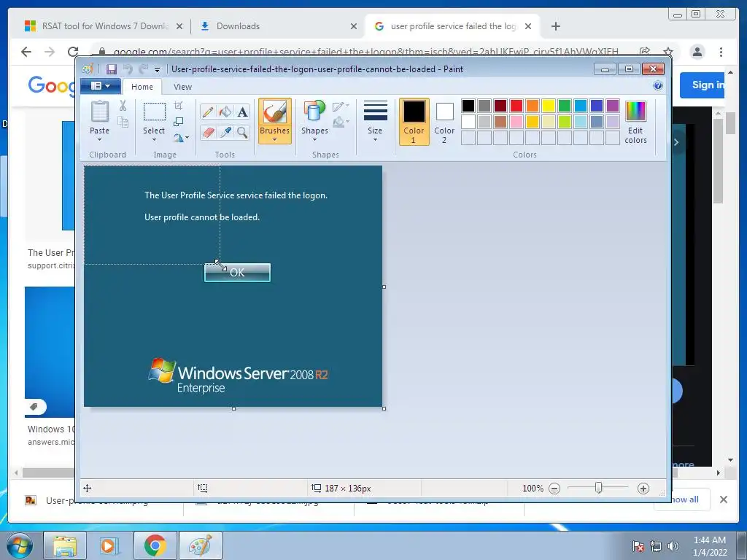Click the Chrome address bar

[x=366, y=52]
